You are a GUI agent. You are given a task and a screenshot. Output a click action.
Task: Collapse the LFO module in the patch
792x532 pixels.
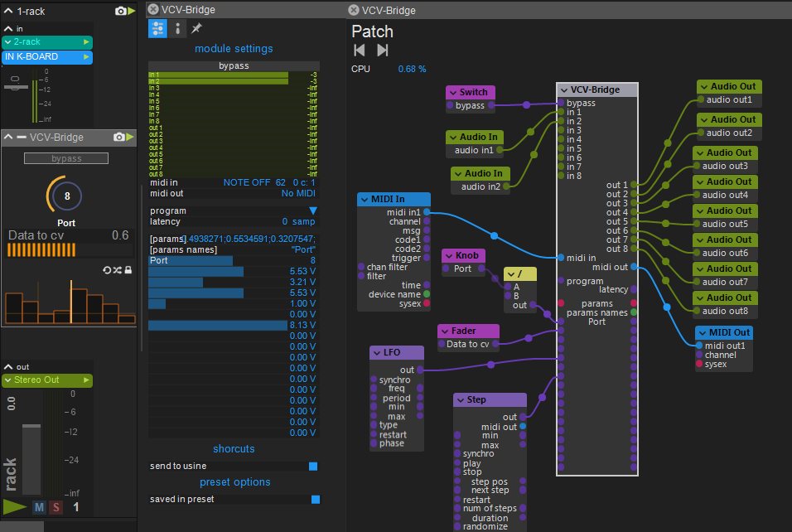(376, 352)
